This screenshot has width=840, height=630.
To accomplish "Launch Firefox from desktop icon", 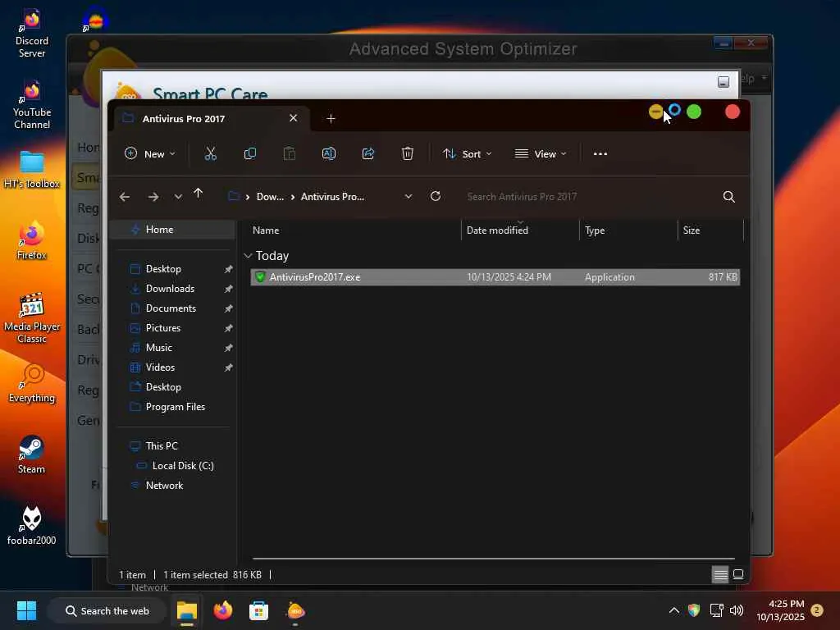I will (x=32, y=240).
